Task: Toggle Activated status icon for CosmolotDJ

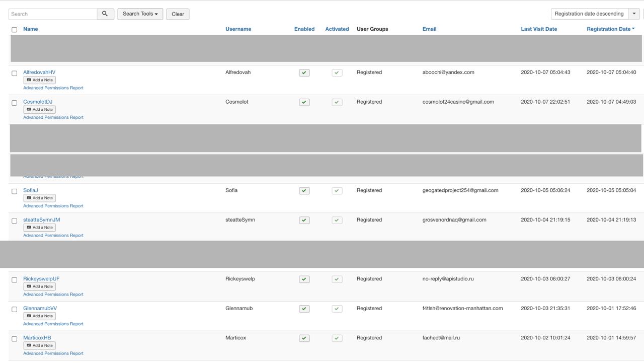Action: click(337, 102)
